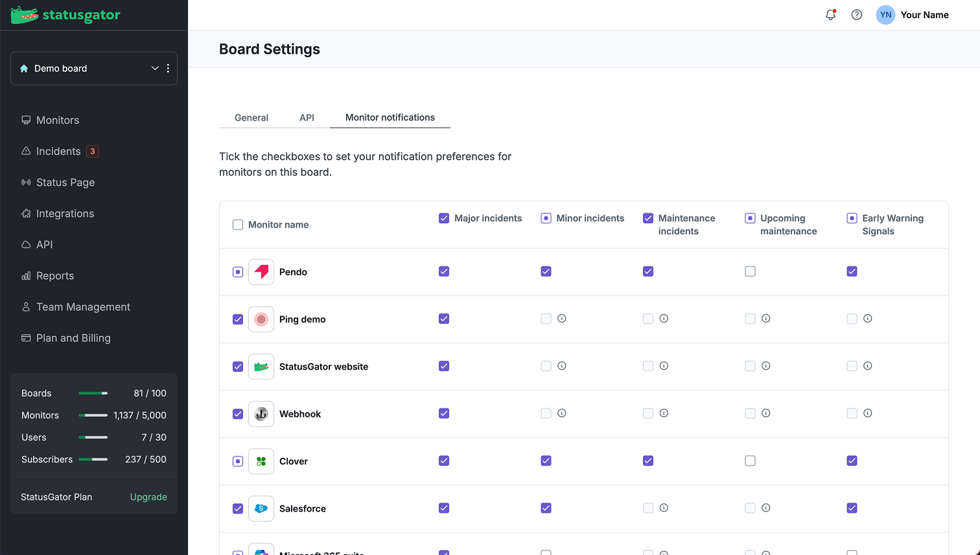
Task: Toggle the Salesforce row selection checkbox
Action: [x=238, y=508]
